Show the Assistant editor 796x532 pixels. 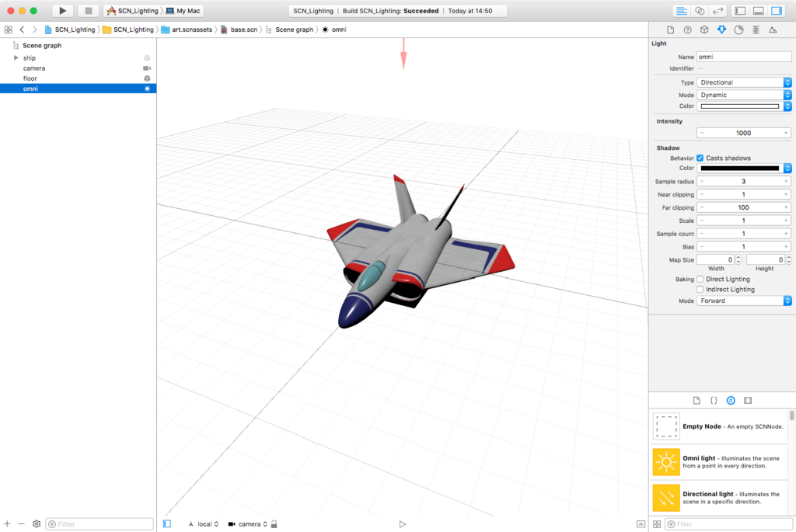point(700,11)
